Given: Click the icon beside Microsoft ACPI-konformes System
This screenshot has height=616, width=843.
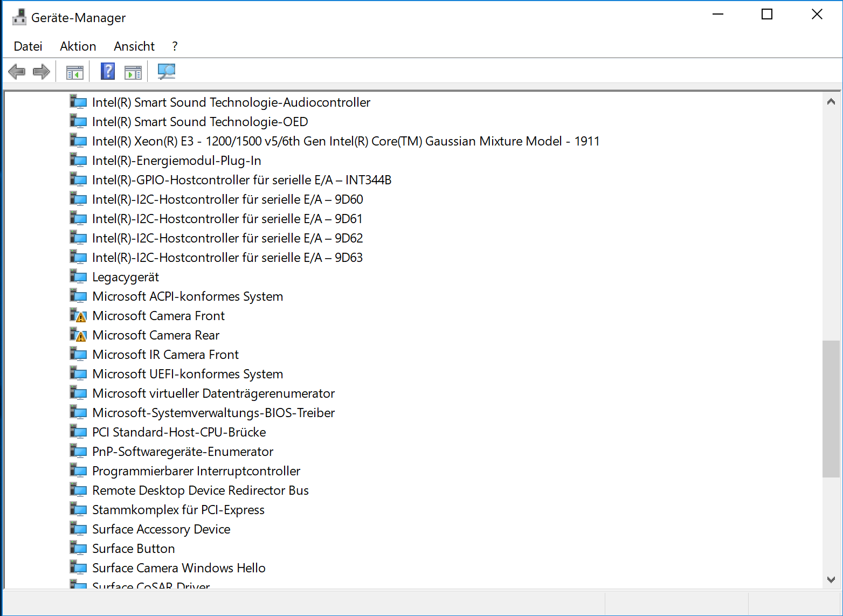Looking at the screenshot, I should (78, 296).
